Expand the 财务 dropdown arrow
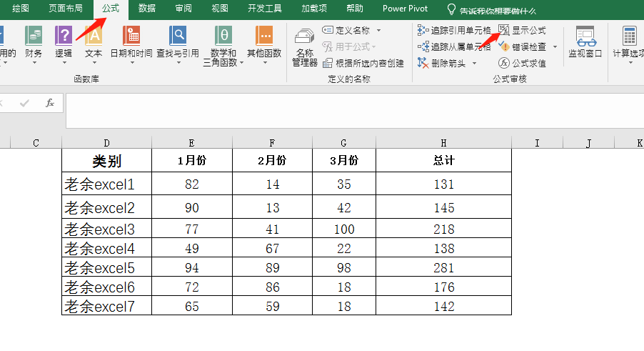Viewport: 644px width, 351px height. coord(34,62)
